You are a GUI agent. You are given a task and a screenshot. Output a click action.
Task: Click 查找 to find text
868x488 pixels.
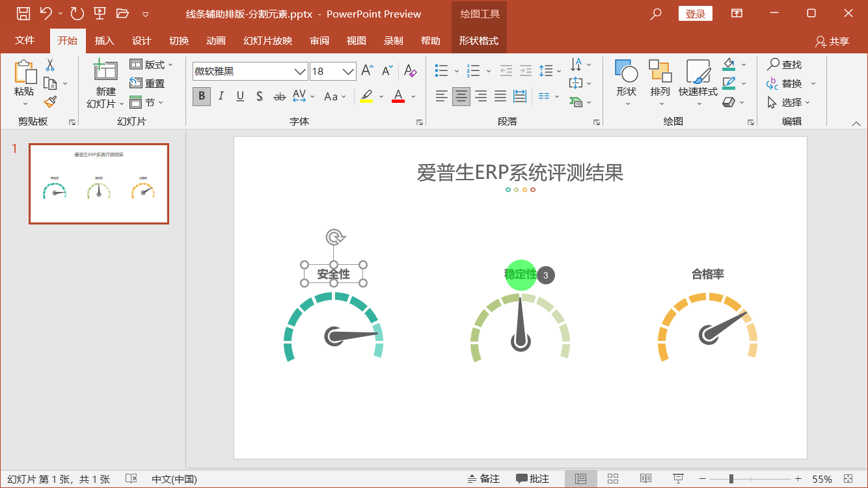coord(784,64)
